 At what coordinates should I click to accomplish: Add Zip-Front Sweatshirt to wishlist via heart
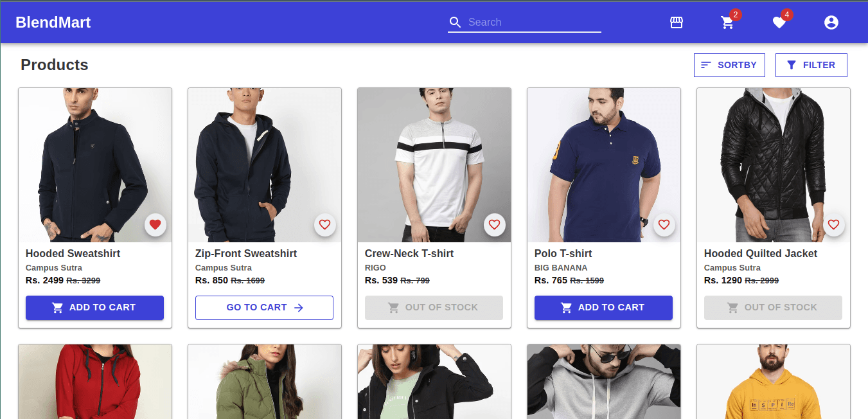tap(324, 225)
